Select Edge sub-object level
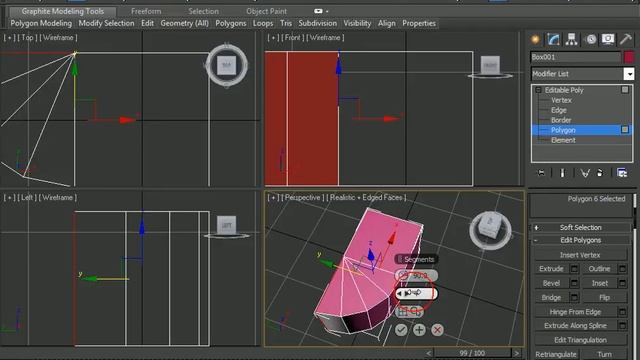 tap(558, 110)
